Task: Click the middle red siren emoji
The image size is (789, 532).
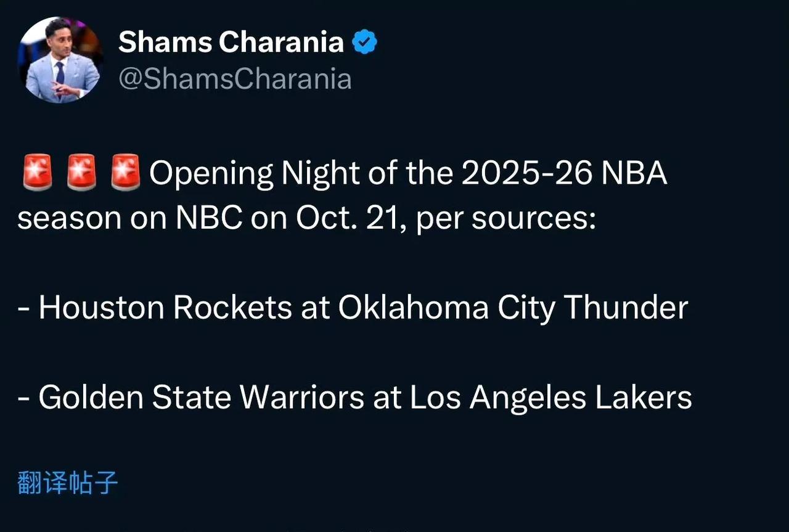Action: 81,174
